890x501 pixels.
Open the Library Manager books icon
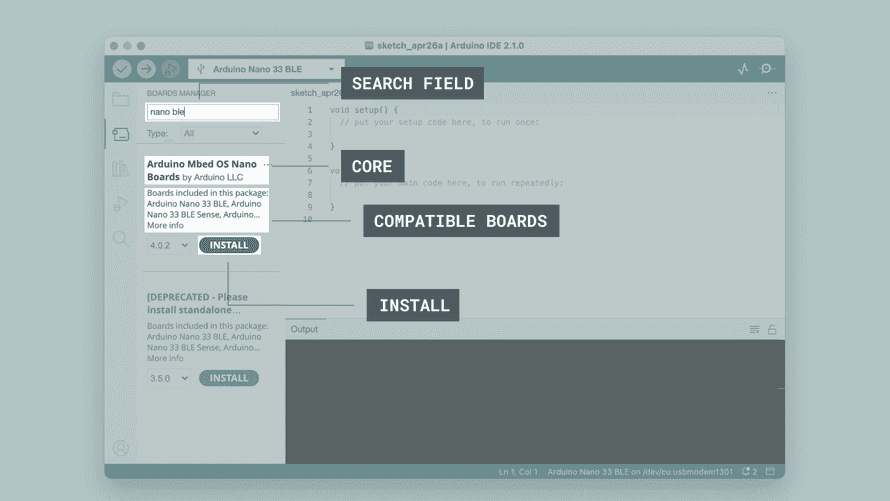click(121, 169)
